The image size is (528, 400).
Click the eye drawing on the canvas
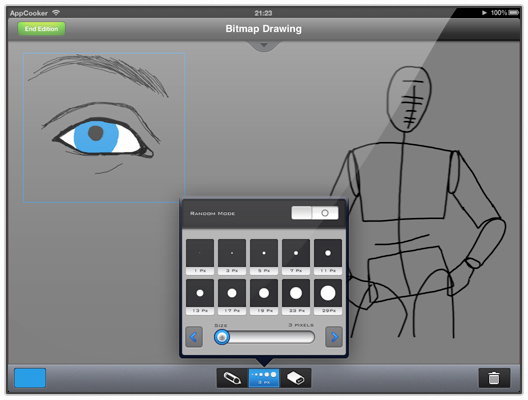click(x=103, y=136)
